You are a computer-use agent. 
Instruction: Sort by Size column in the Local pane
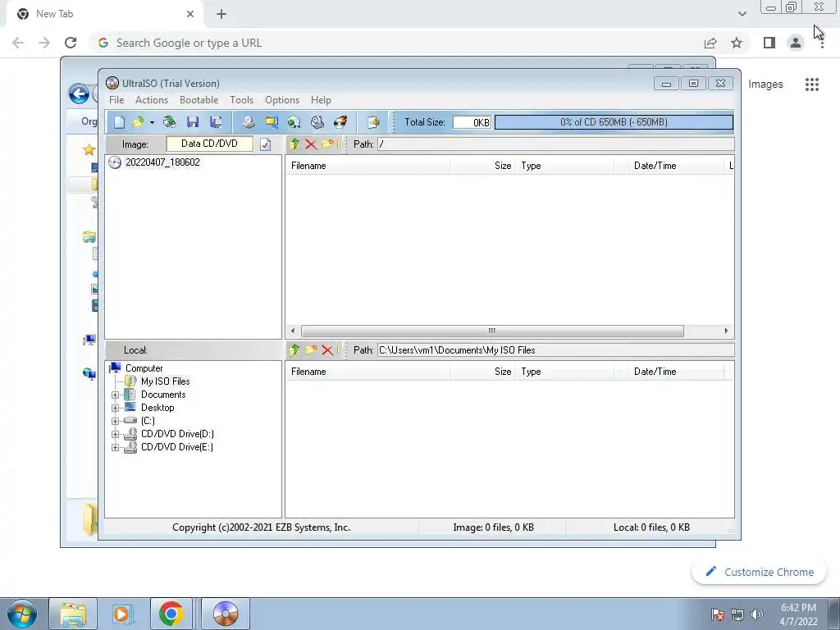482,372
